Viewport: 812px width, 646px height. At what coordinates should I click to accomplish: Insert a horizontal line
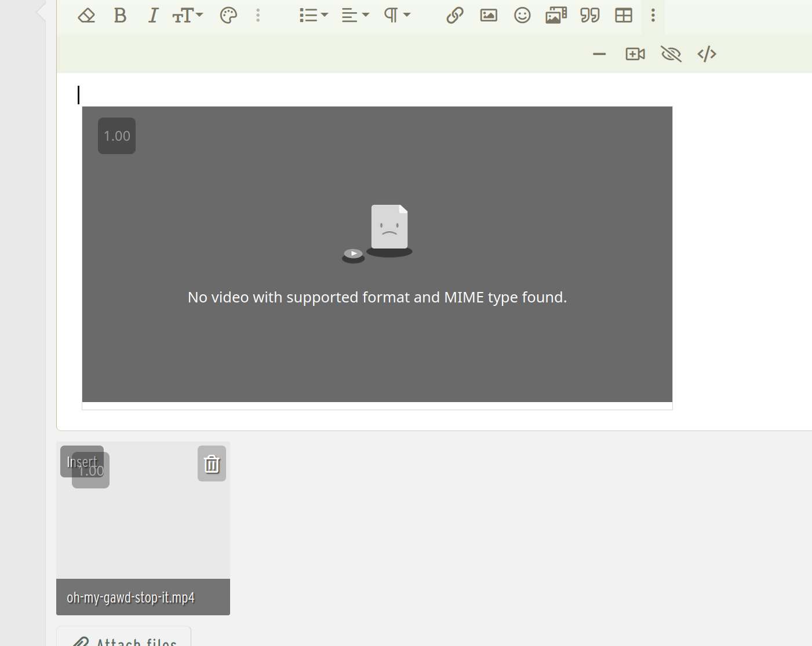click(x=599, y=54)
